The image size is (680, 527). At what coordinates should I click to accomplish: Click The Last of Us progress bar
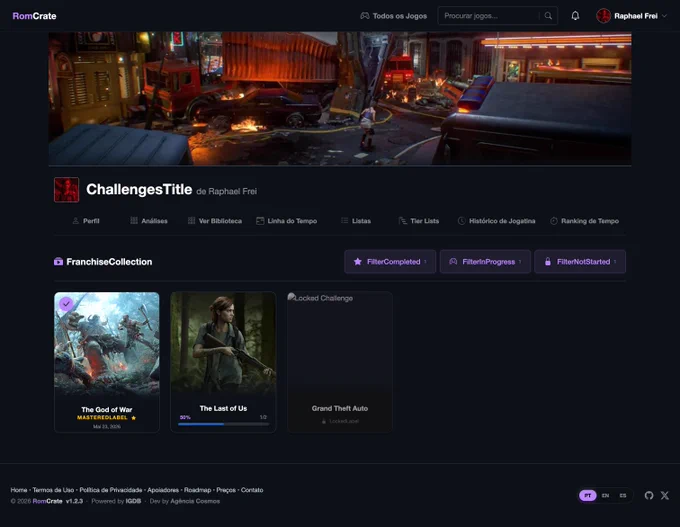click(223, 424)
